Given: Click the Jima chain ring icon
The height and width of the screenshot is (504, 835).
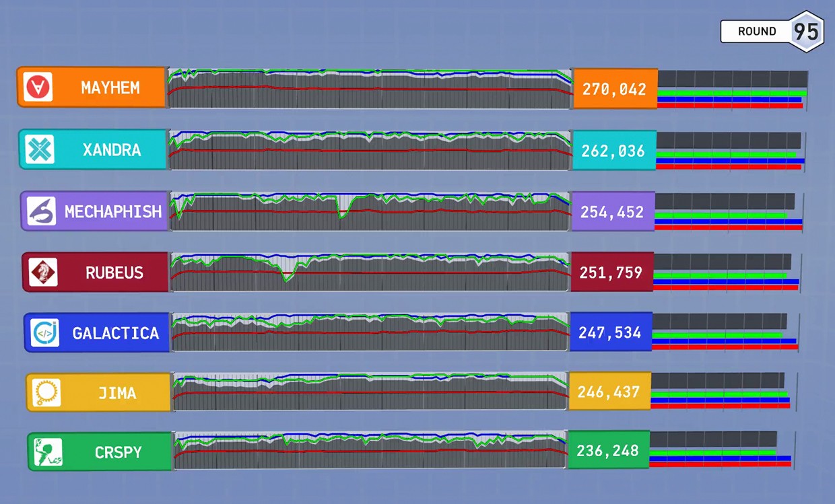Looking at the screenshot, I should 46,392.
